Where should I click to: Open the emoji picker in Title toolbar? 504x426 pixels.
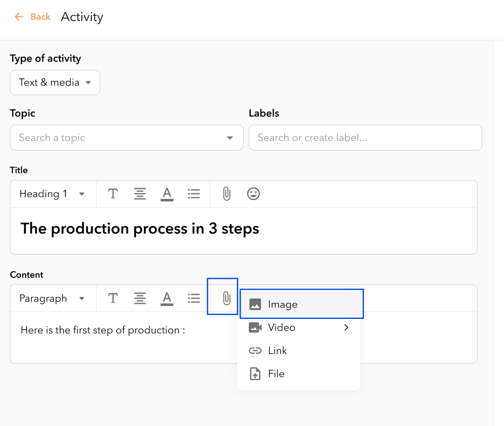[253, 194]
